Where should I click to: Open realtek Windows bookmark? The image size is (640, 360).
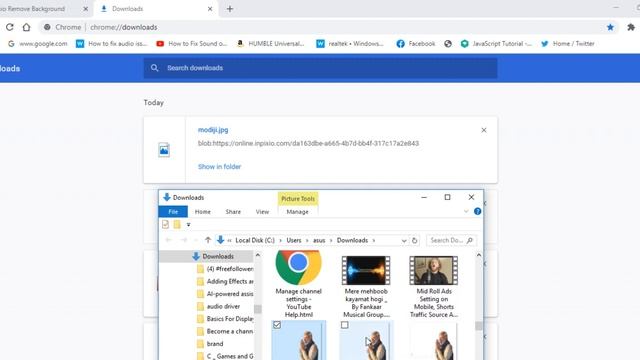pos(350,44)
